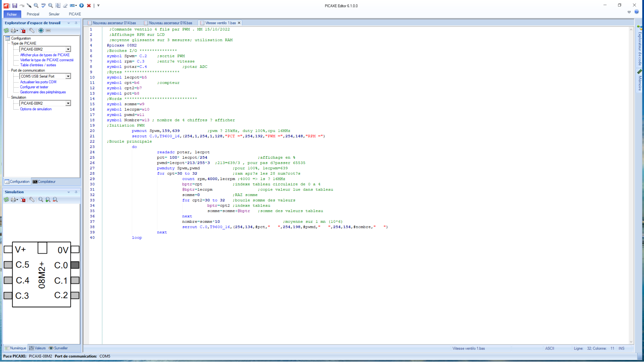Screen dimensions: 644x362
Task: Zoom in simulation chip with plus magnifier
Action: (x=48, y=200)
